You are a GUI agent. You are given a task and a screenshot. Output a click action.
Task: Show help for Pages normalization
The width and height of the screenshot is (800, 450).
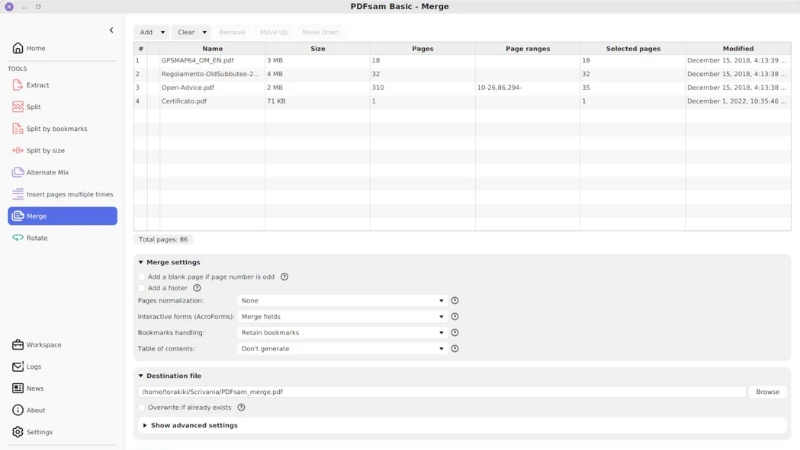(x=455, y=301)
